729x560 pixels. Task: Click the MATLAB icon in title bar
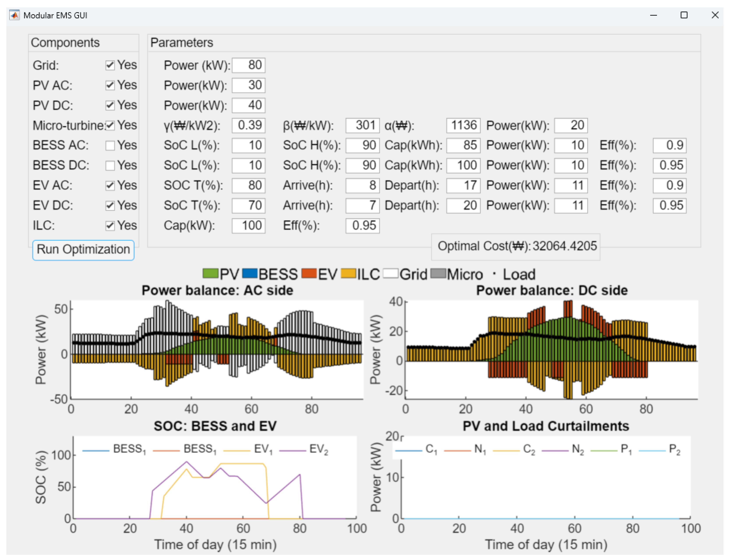[x=14, y=15]
